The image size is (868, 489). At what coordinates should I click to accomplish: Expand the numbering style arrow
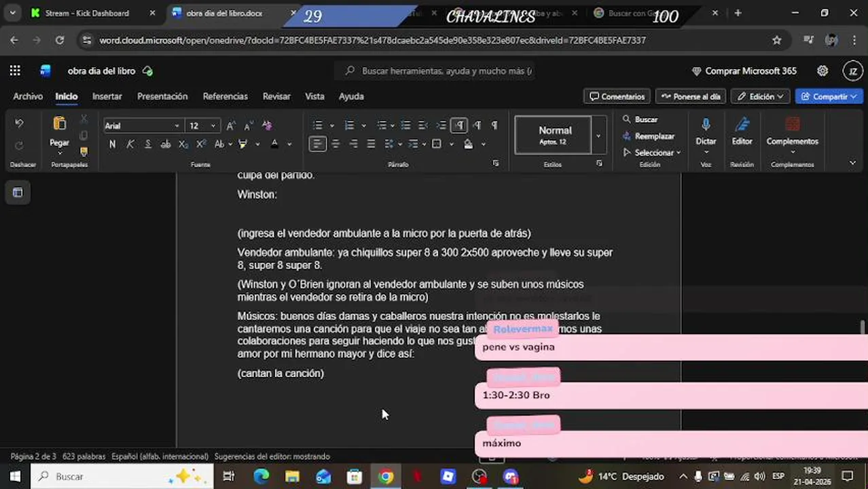364,126
